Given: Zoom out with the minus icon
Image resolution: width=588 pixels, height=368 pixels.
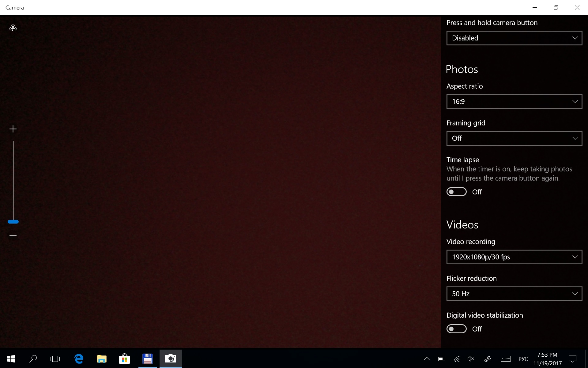Looking at the screenshot, I should point(13,236).
